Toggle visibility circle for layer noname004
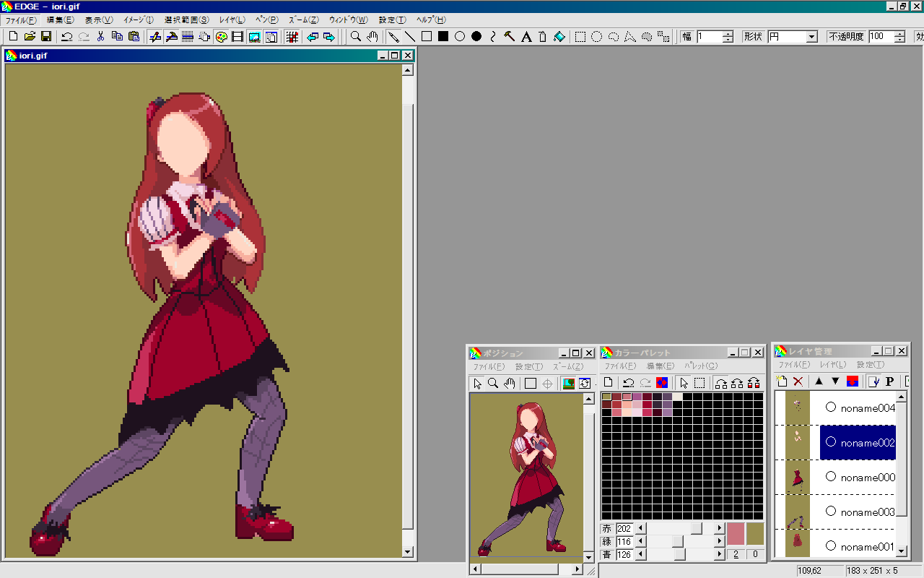Image resolution: width=924 pixels, height=578 pixels. [x=830, y=407]
